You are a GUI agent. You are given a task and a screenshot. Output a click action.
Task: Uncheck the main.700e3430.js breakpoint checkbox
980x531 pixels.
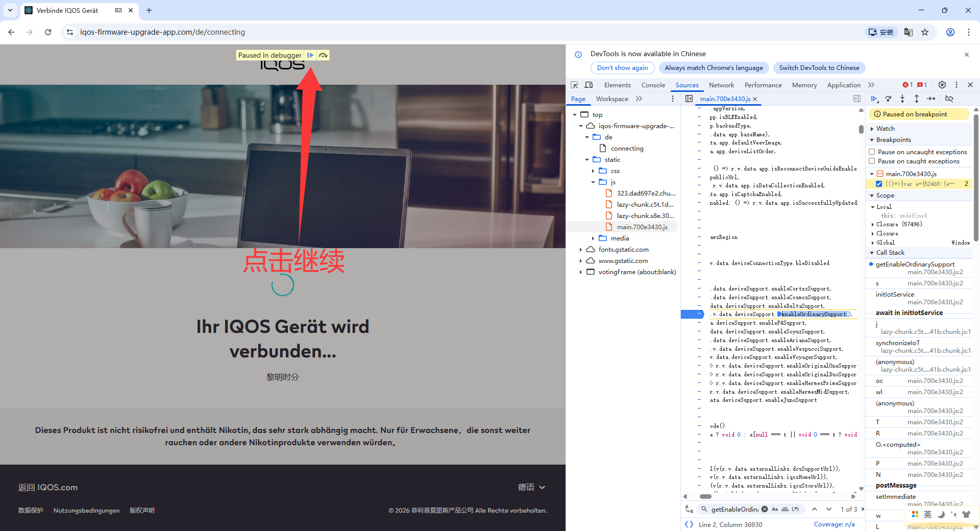tap(878, 184)
